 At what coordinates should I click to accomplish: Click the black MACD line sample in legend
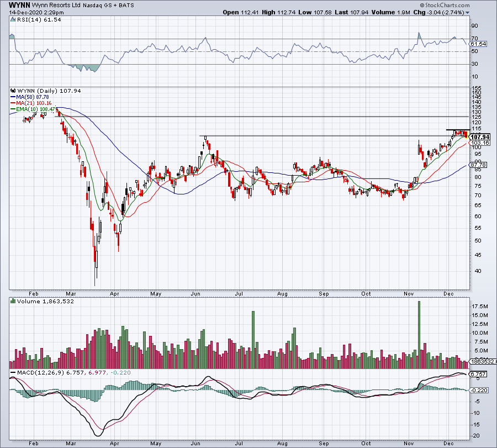[x=13, y=372]
